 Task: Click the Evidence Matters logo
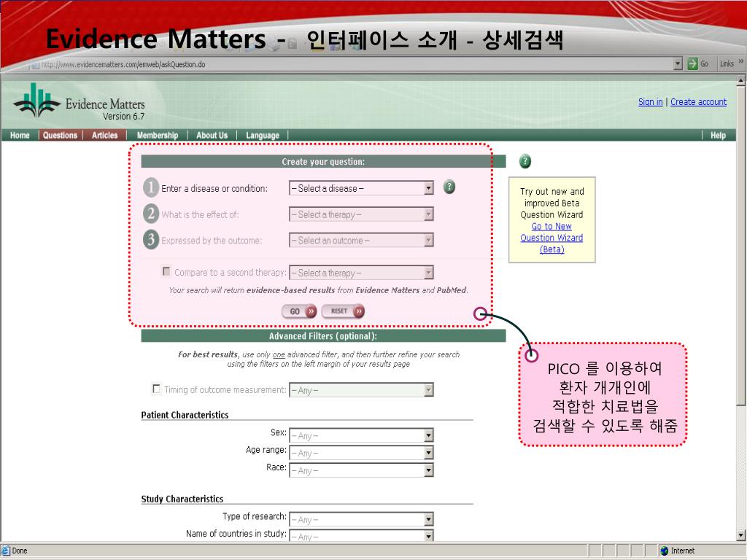[79, 101]
